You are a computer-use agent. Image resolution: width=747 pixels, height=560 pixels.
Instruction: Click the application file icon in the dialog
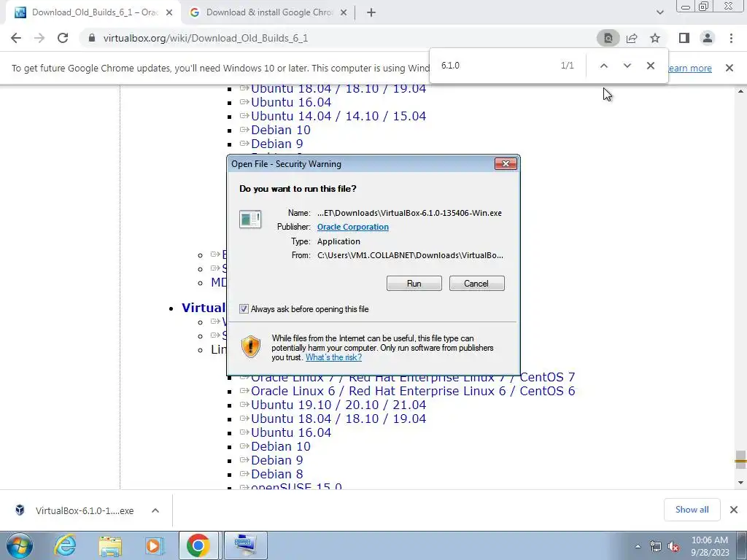click(x=250, y=219)
